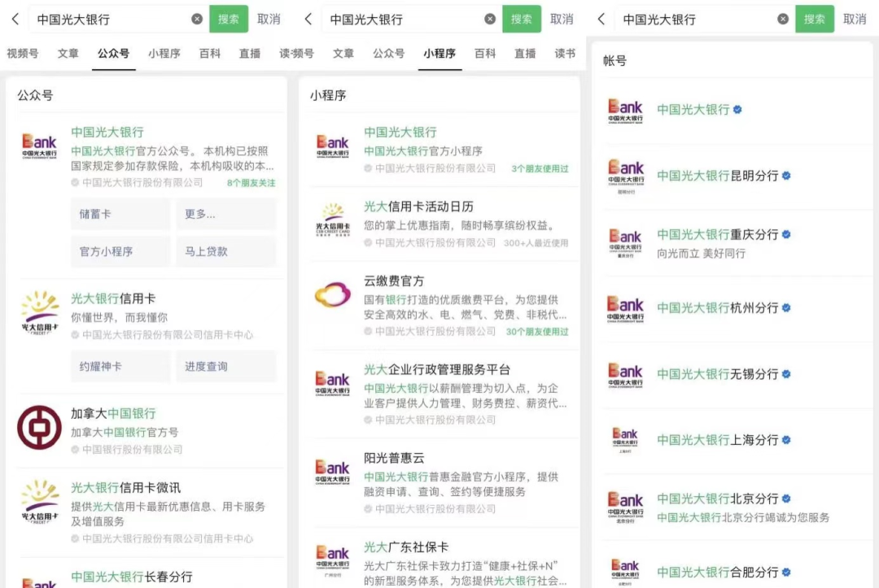
Task: Tap the 进度查询 shortcut button
Action: [x=226, y=366]
